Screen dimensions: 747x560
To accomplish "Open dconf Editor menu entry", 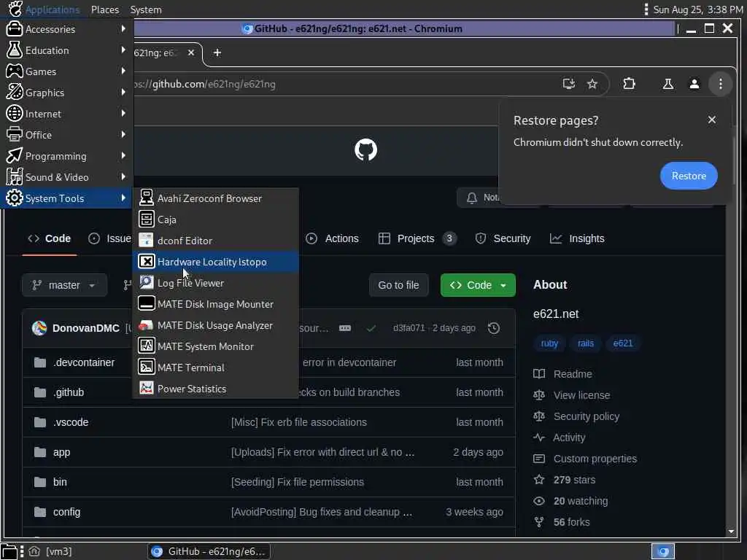I will point(215,241).
